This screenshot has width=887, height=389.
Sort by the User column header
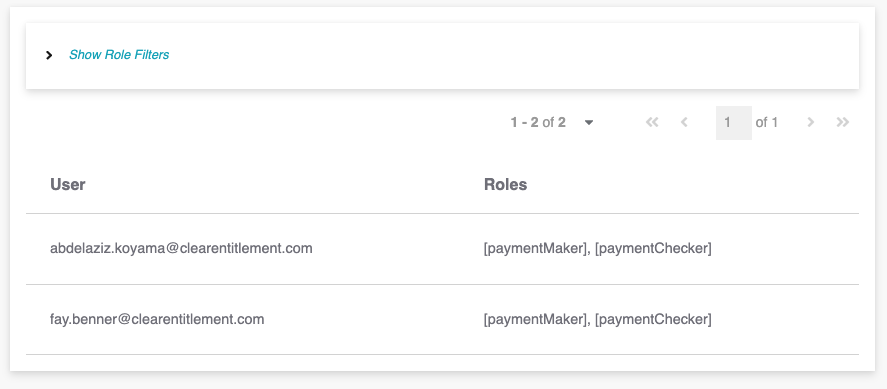[x=68, y=184]
